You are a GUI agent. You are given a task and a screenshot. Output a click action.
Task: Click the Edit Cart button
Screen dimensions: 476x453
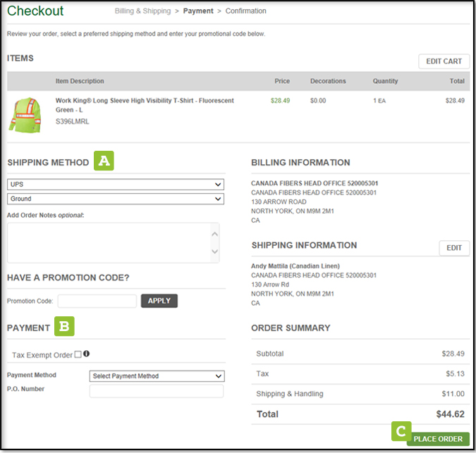tap(444, 61)
